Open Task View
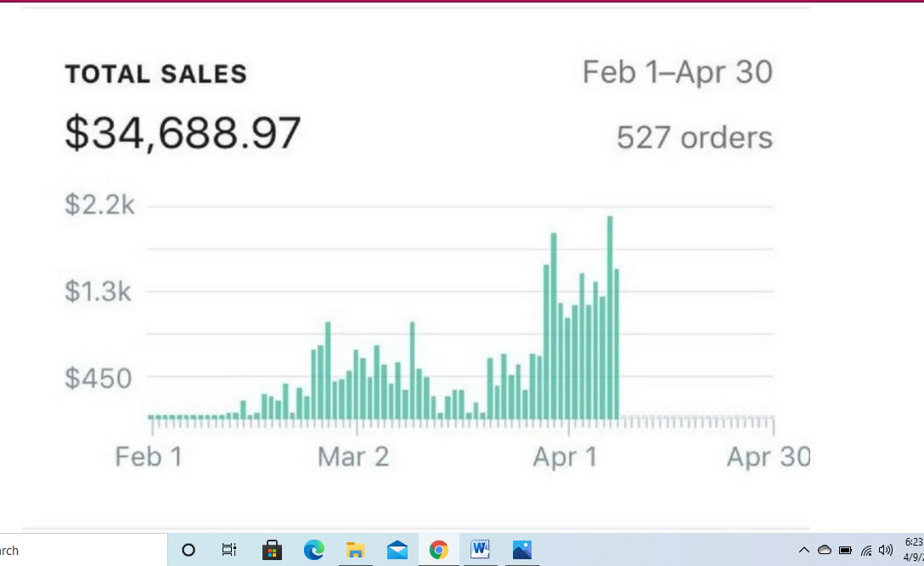924x566 pixels. click(228, 550)
